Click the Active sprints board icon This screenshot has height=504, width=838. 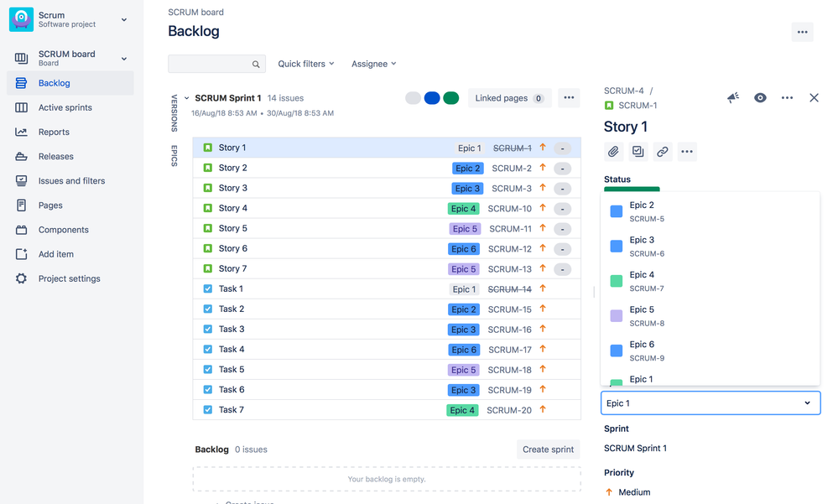pyautogui.click(x=21, y=107)
